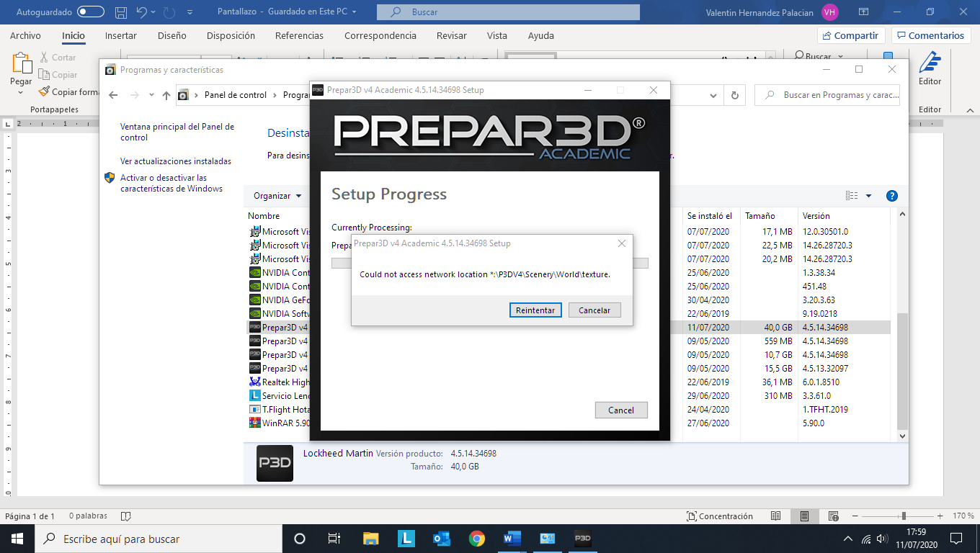980x553 pixels.
Task: Open the Ayuda ribbon tab
Action: click(541, 35)
